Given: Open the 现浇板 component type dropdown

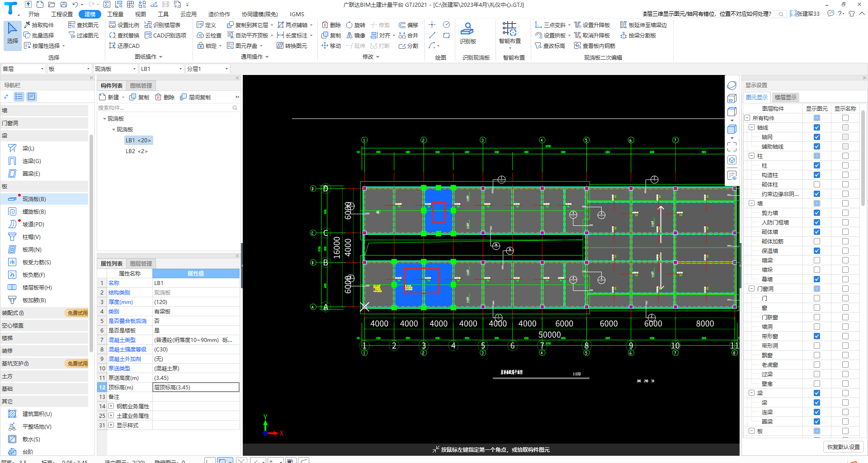Looking at the screenshot, I should pyautogui.click(x=115, y=69).
